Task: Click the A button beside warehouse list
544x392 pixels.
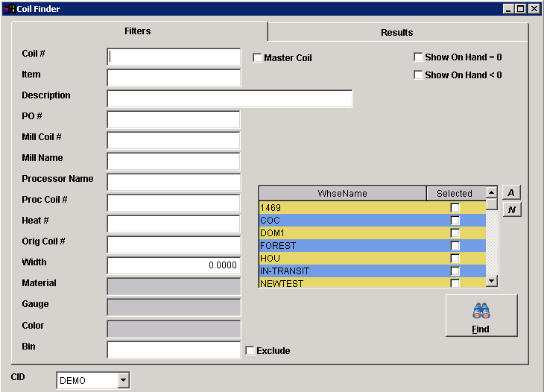Action: click(511, 192)
